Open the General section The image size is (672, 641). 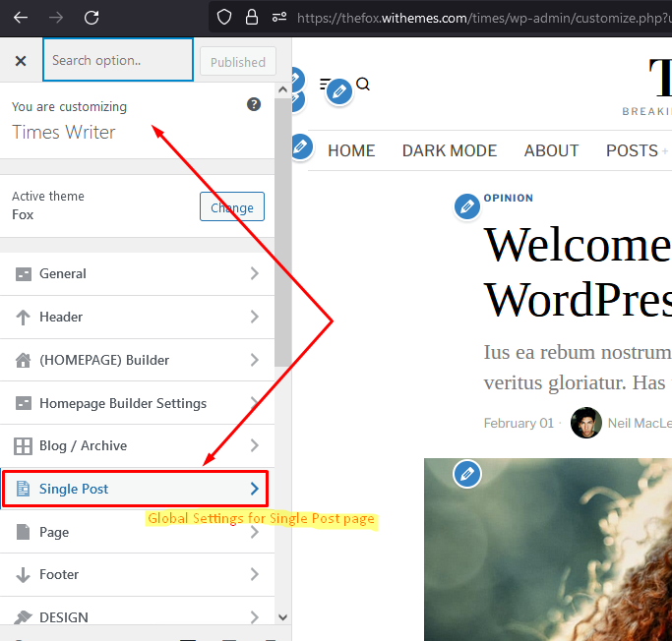pyautogui.click(x=137, y=273)
